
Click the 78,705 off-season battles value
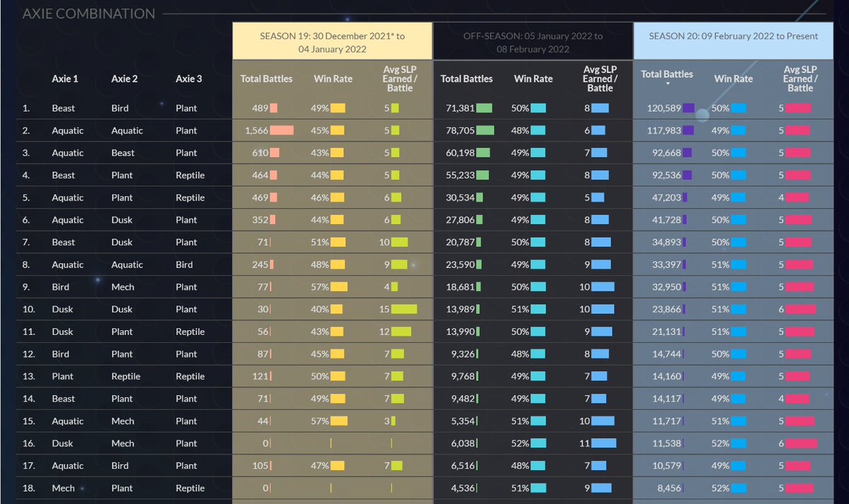(x=460, y=131)
